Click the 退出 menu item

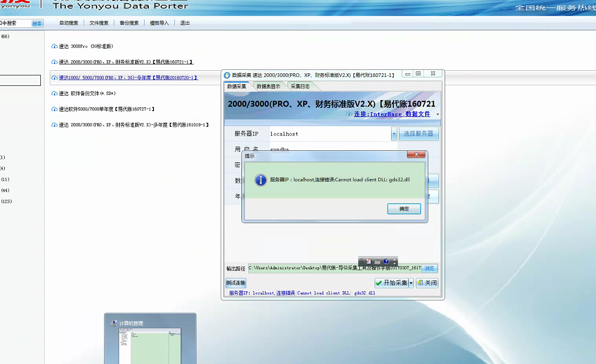tap(185, 23)
